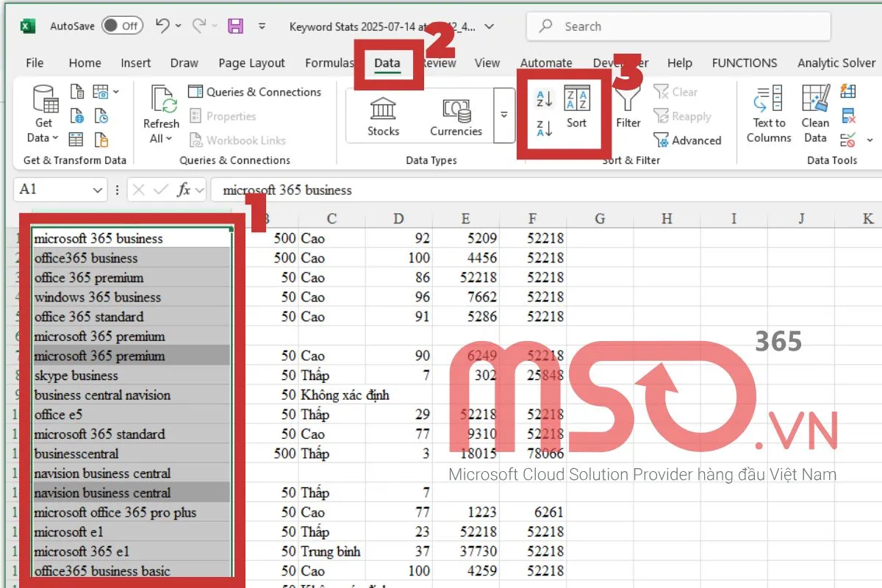Click the Clean Data icon
The height and width of the screenshot is (588, 882).
pyautogui.click(x=815, y=114)
